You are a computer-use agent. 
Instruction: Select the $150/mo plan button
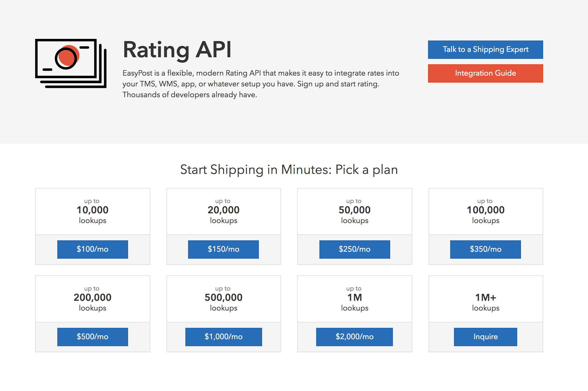tap(223, 249)
